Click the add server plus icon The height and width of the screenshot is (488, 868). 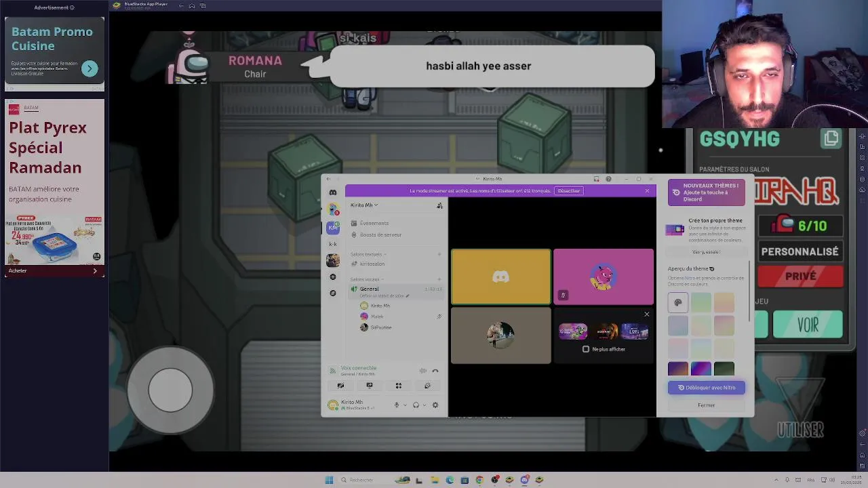tap(333, 277)
